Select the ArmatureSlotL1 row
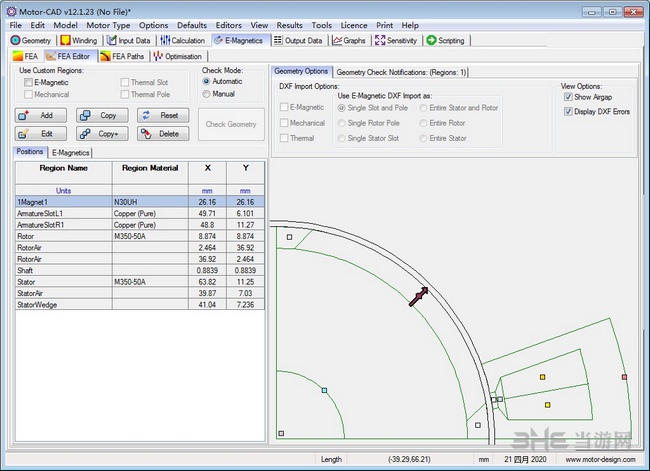Screen dimensions: 650x471 [x=140, y=214]
